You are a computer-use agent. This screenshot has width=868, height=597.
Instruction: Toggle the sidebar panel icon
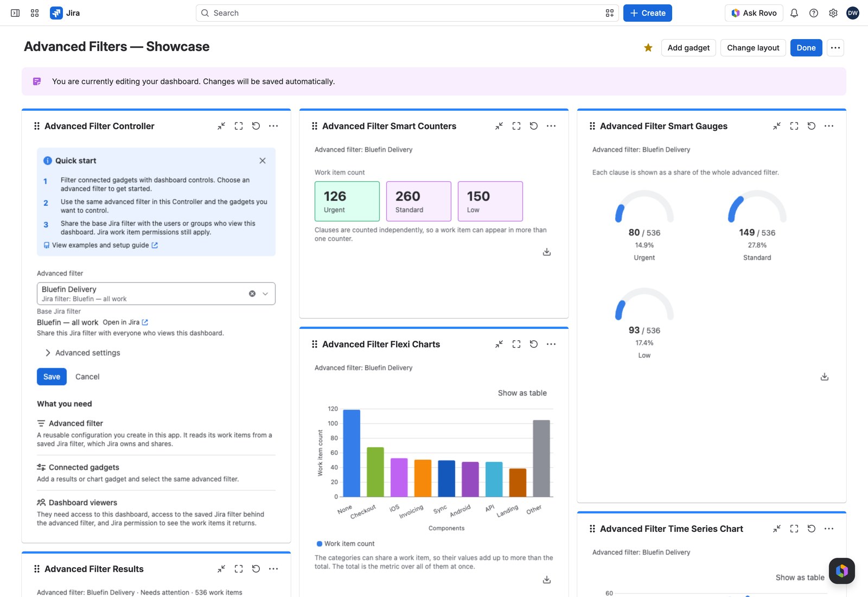[15, 13]
